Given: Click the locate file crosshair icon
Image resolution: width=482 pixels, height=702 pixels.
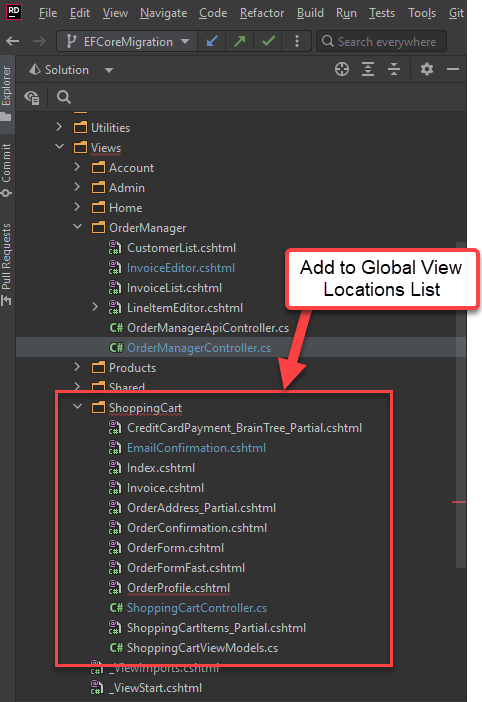Looking at the screenshot, I should tap(342, 69).
